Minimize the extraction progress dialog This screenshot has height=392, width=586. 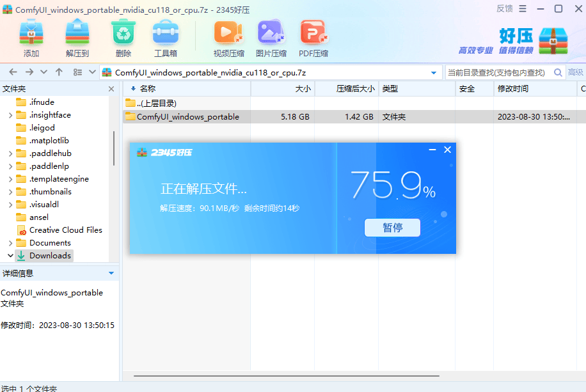[x=432, y=150]
